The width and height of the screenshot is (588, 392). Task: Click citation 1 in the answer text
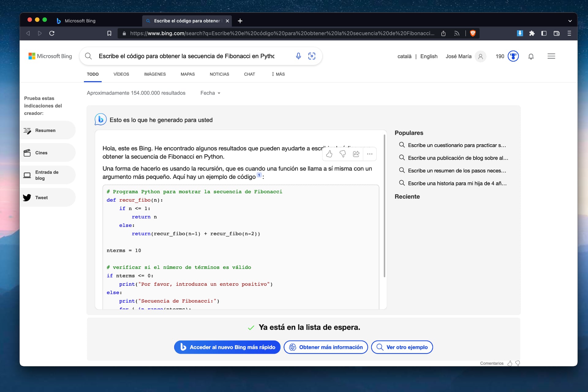click(259, 175)
